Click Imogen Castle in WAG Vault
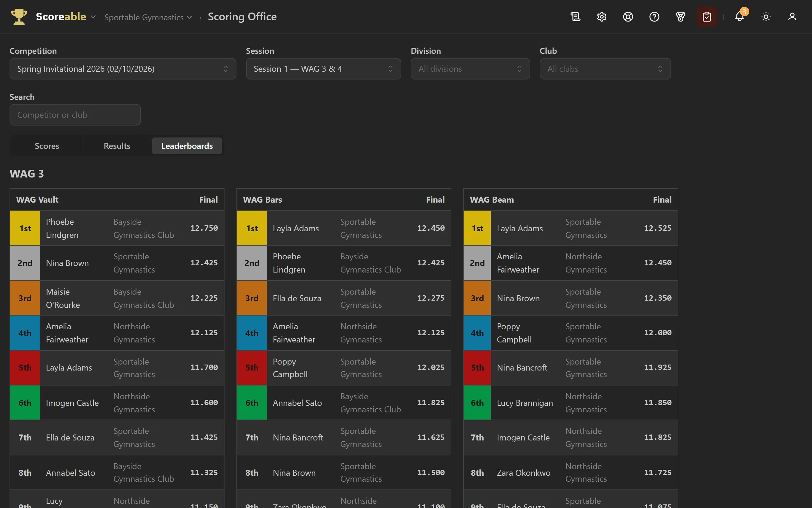 click(x=72, y=403)
